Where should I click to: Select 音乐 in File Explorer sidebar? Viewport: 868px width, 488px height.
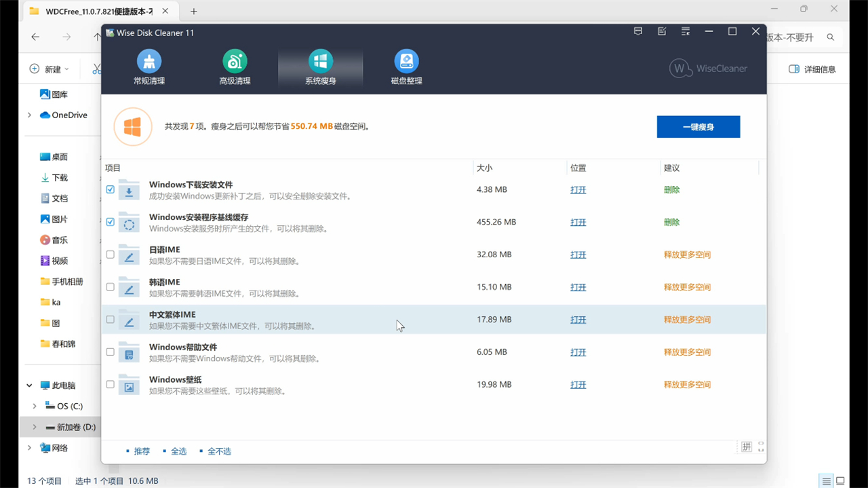(54, 240)
